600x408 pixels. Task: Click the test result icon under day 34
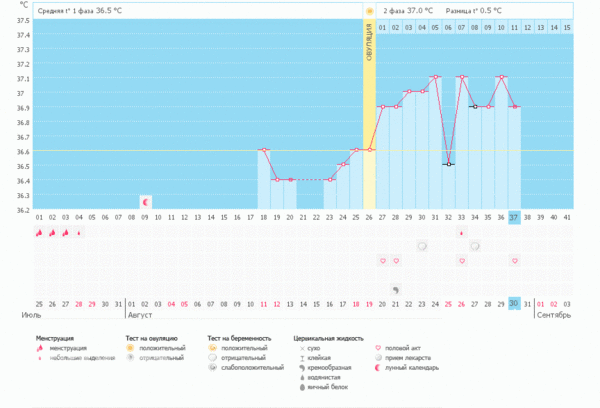[x=475, y=245]
